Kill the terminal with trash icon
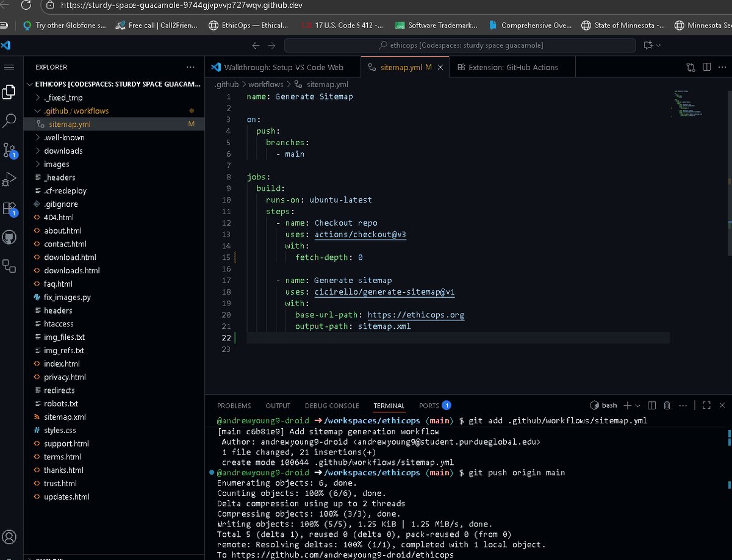This screenshot has width=732, height=560. point(667,405)
